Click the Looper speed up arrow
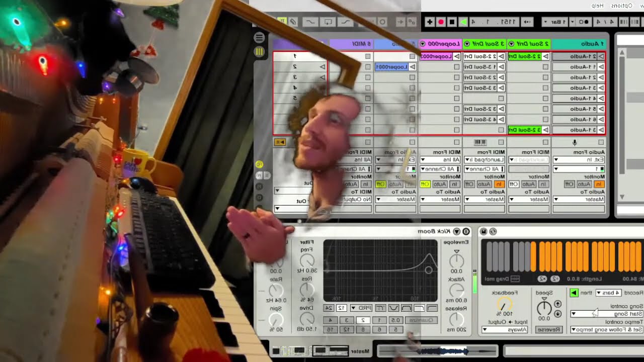This screenshot has width=644, height=362. 557,304
